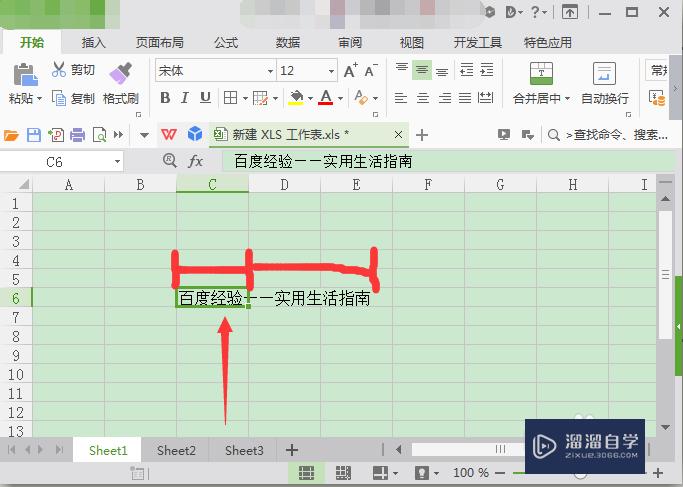The width and height of the screenshot is (683, 487).
Task: Switch to the 开始 ribbon tab
Action: point(32,43)
